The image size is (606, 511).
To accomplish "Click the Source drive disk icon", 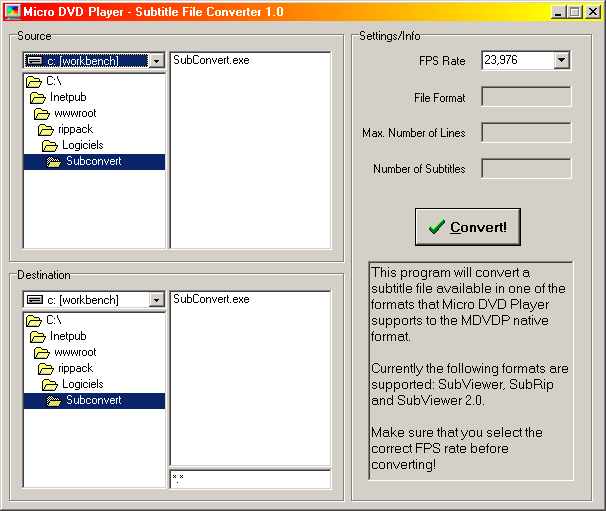I will (35, 61).
